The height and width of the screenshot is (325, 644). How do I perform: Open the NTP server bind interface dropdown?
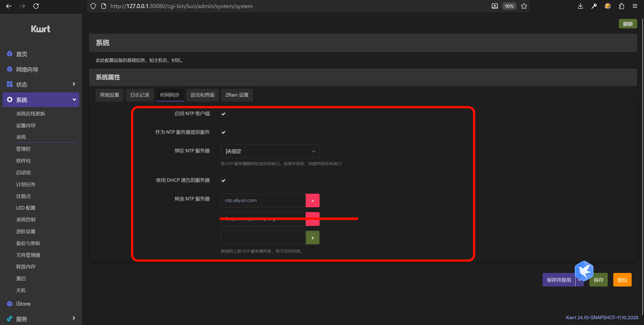coord(270,151)
